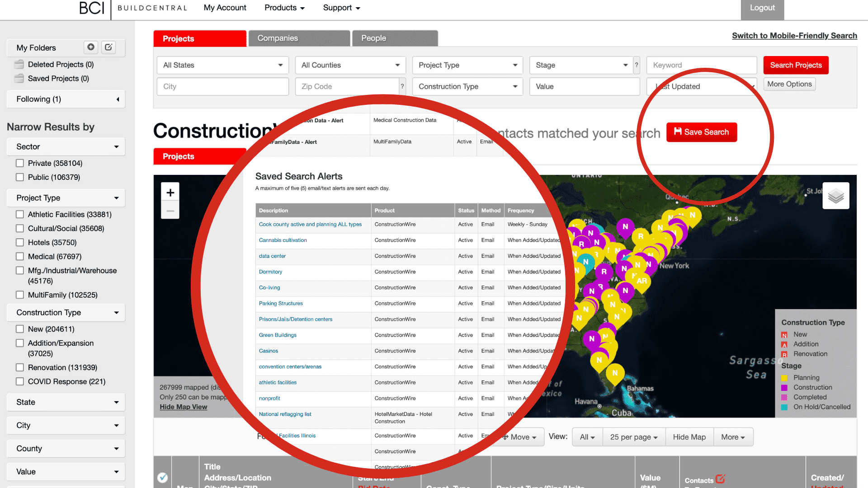This screenshot has width=868, height=488.
Task: Click the red N legend icon for New
Action: pos(784,335)
